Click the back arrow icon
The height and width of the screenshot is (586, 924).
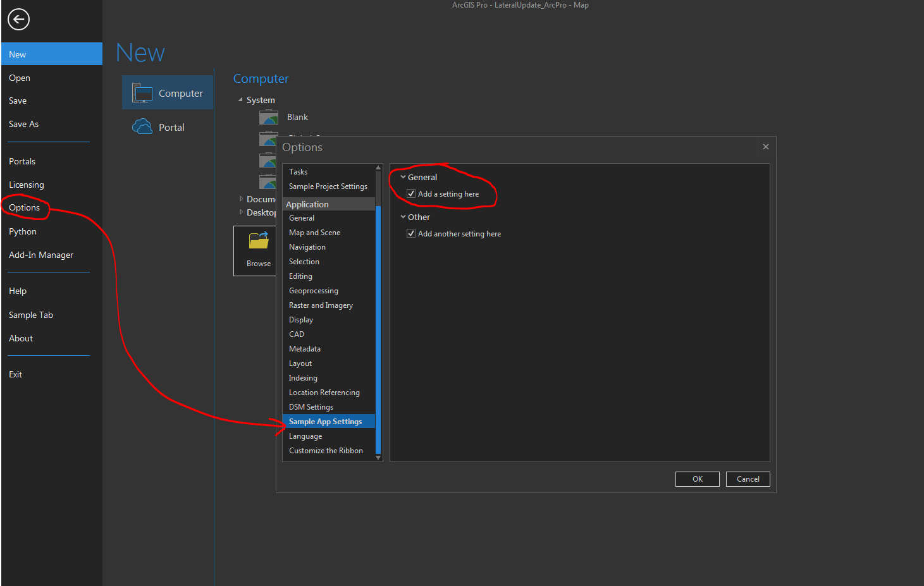[x=18, y=19]
